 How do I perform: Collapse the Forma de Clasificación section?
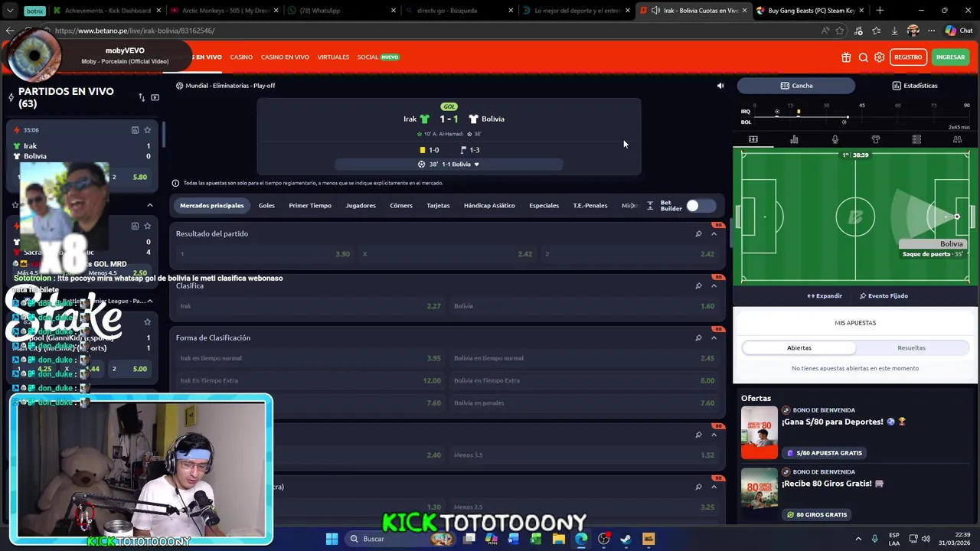pos(714,337)
